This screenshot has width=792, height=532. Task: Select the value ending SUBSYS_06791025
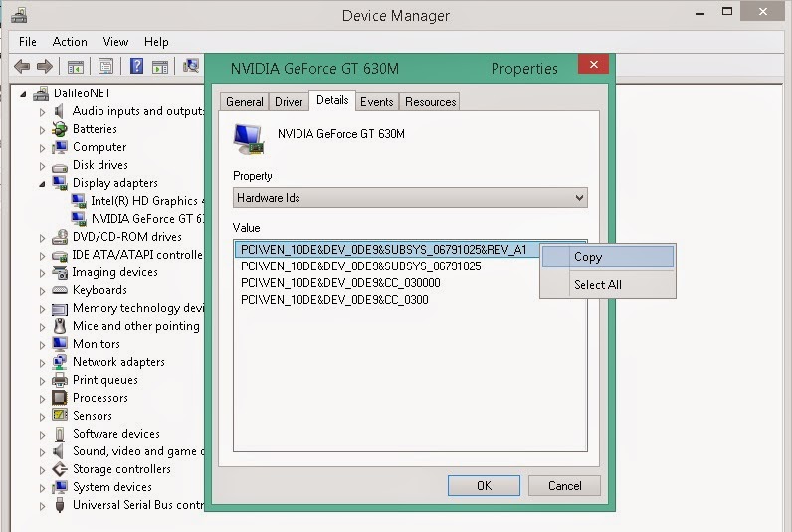360,266
